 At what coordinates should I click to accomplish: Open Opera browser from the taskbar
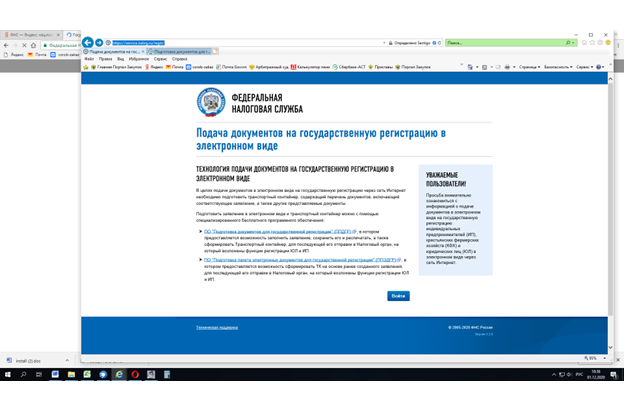tap(135, 374)
